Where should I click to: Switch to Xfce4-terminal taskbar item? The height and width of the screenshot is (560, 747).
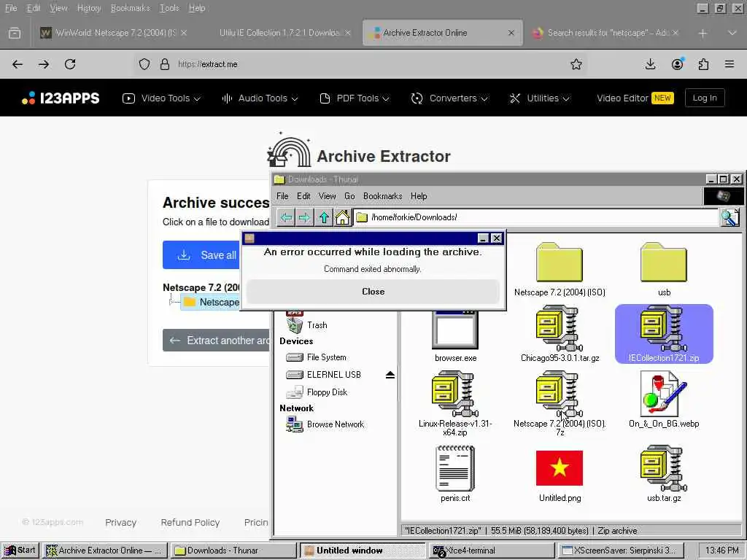coord(491,550)
